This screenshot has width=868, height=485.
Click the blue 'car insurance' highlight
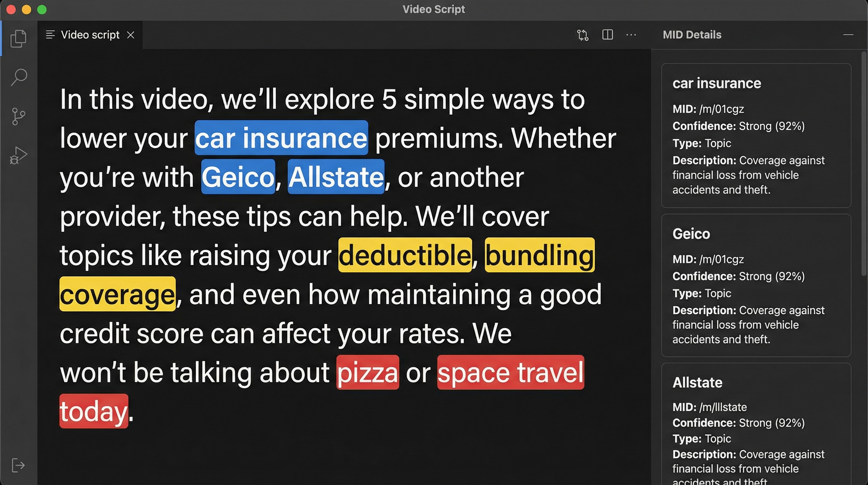pos(281,138)
